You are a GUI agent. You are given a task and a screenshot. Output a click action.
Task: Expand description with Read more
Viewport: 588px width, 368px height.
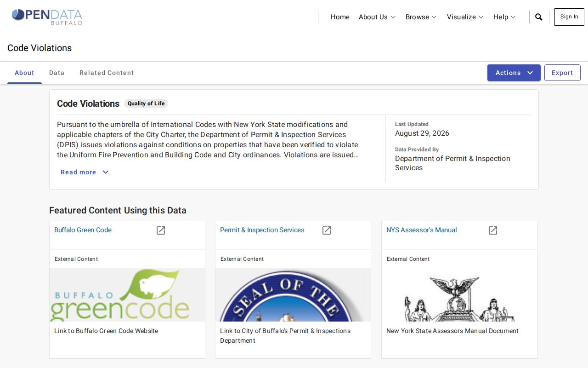point(85,172)
